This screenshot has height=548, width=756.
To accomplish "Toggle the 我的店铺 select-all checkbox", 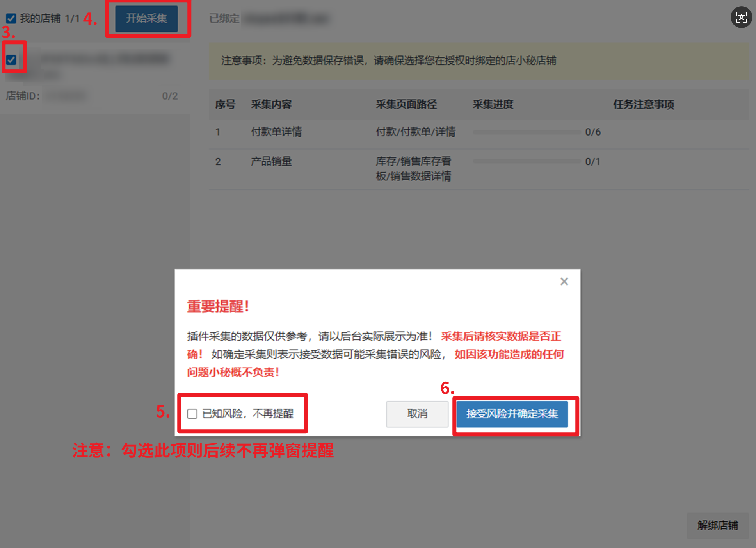I will (11, 18).
